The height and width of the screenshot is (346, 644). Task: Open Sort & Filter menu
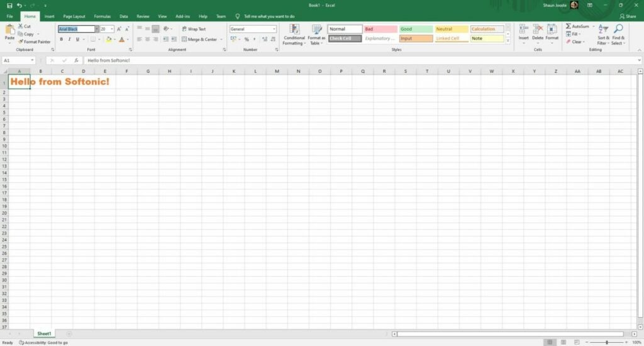point(602,35)
